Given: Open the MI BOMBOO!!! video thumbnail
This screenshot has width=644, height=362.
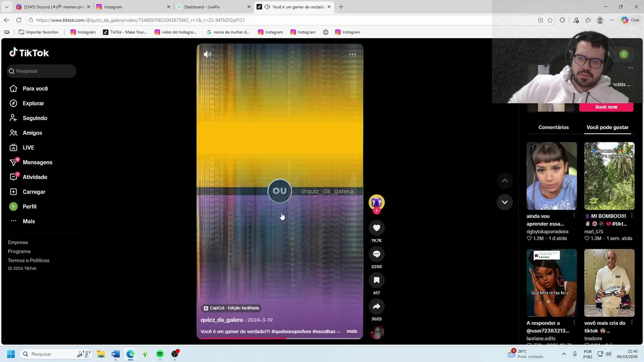Looking at the screenshot, I should click(x=609, y=176).
